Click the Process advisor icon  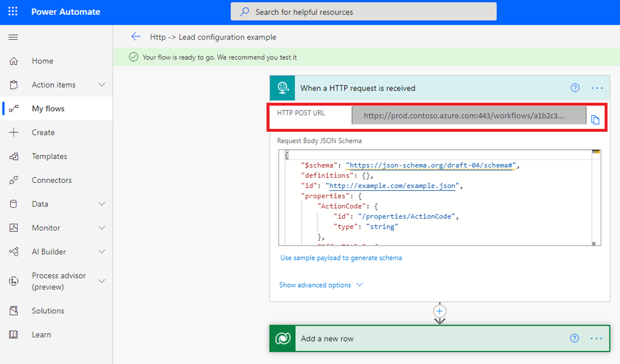pos(14,281)
